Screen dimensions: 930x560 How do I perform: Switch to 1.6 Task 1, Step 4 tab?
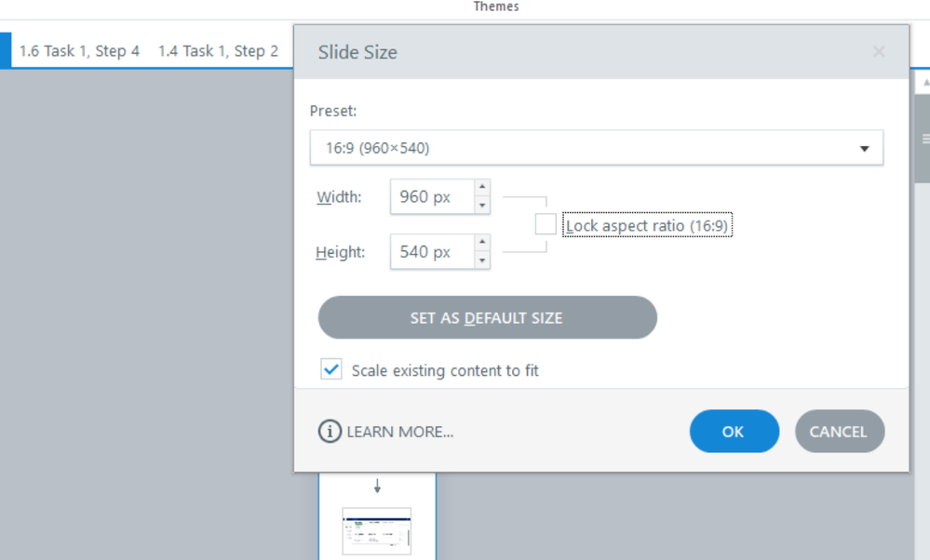pos(79,51)
